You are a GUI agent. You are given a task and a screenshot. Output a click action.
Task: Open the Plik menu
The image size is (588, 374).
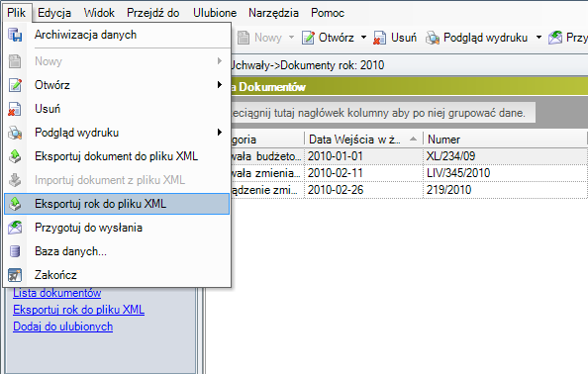pos(17,13)
